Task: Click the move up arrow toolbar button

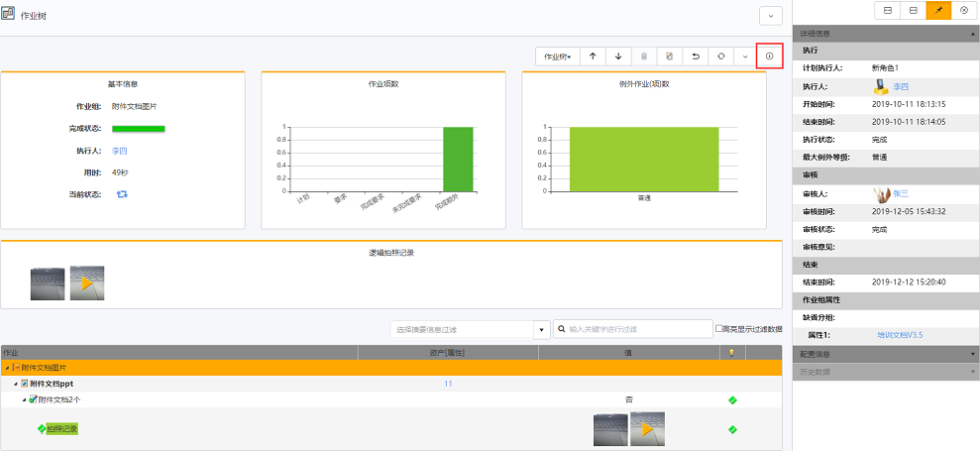Action: pos(593,56)
